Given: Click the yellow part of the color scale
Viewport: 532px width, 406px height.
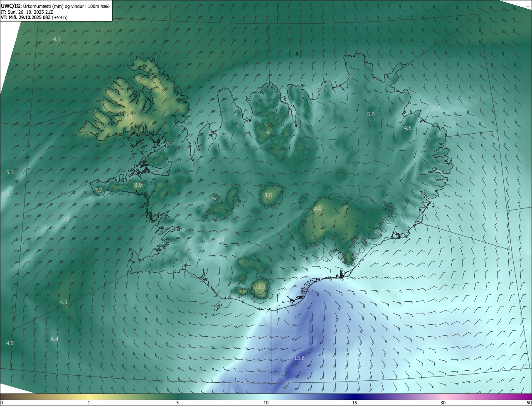Looking at the screenshot, I should [x=89, y=396].
